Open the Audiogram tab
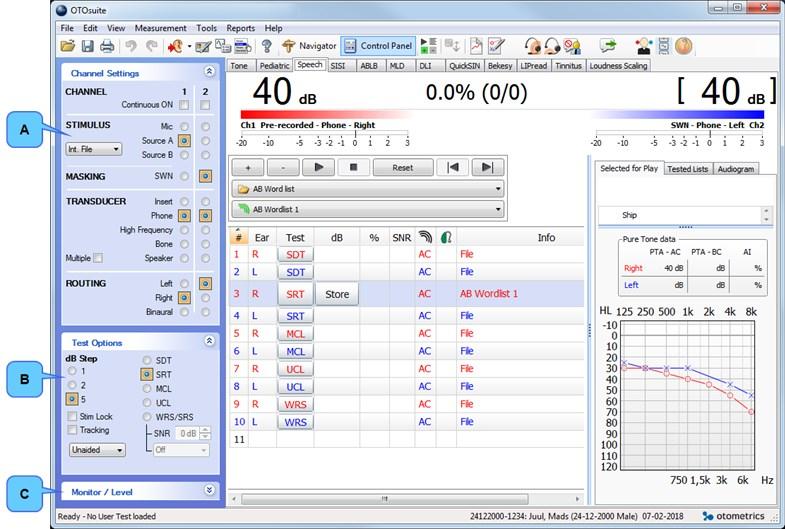The height and width of the screenshot is (529, 785). (x=735, y=169)
